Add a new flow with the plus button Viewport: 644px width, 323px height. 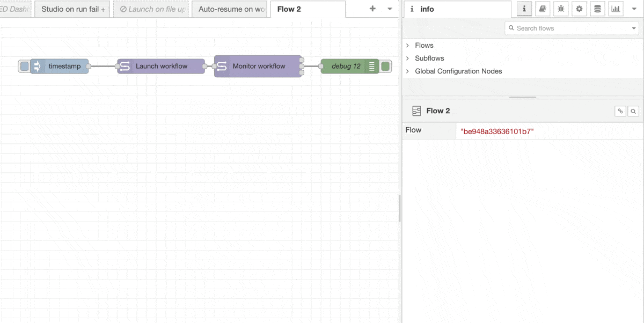[371, 9]
